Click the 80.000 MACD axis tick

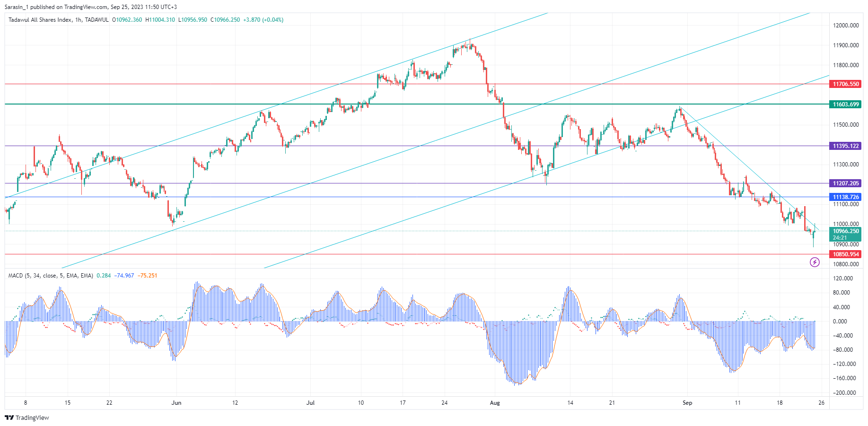click(842, 293)
